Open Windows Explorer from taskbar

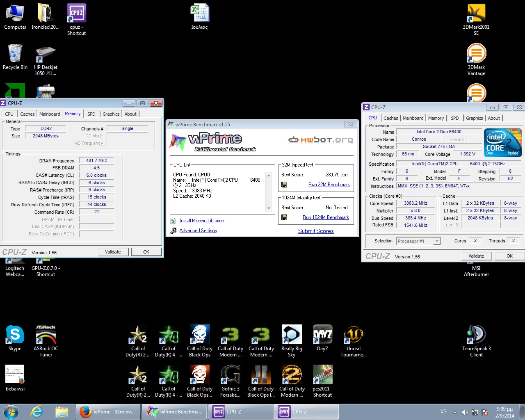click(x=62, y=411)
